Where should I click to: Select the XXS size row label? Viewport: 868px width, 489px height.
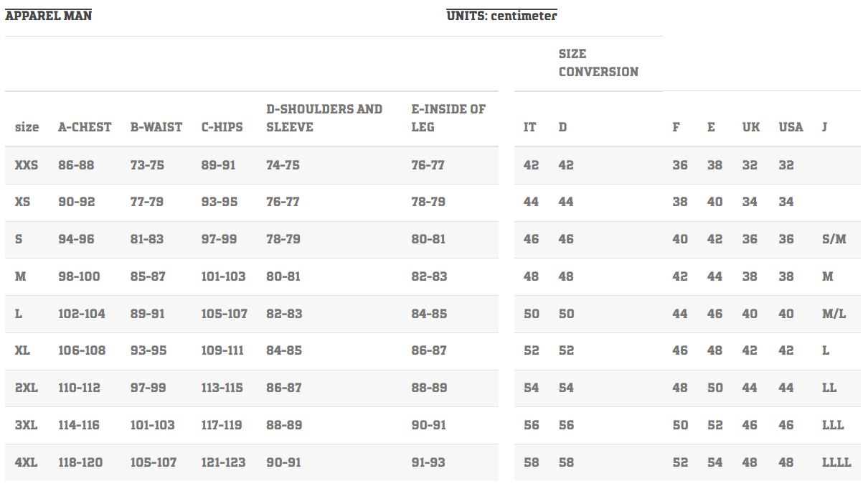[27, 165]
